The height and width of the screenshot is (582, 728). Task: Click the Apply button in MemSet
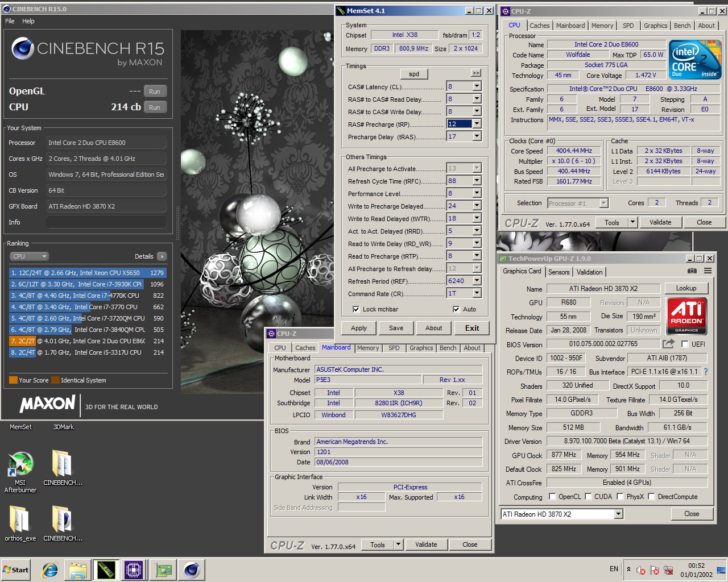pos(358,328)
